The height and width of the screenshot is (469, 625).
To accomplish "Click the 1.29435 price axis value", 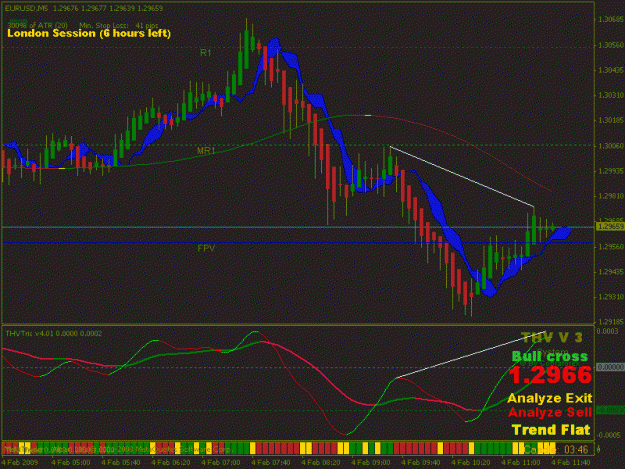I will (x=610, y=272).
